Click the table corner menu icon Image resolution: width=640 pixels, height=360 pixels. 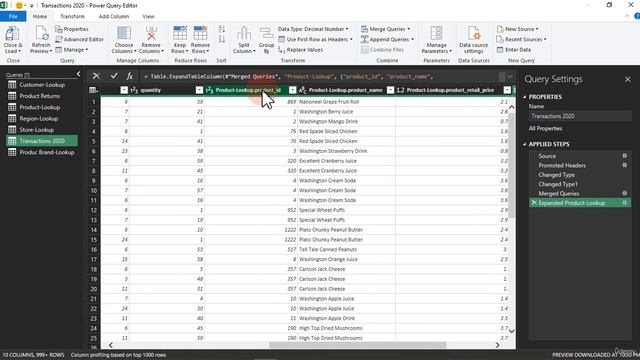[93, 90]
